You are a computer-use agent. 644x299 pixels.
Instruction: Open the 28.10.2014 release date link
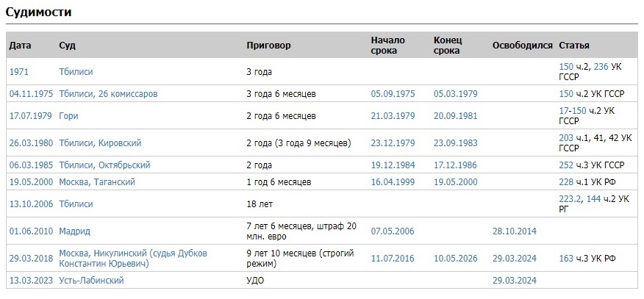click(x=515, y=231)
